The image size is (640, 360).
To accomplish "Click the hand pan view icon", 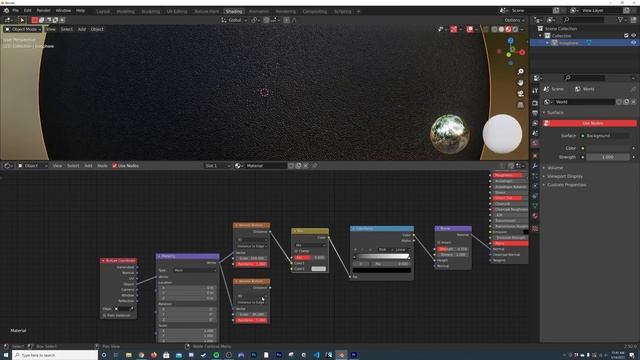I will [520, 83].
